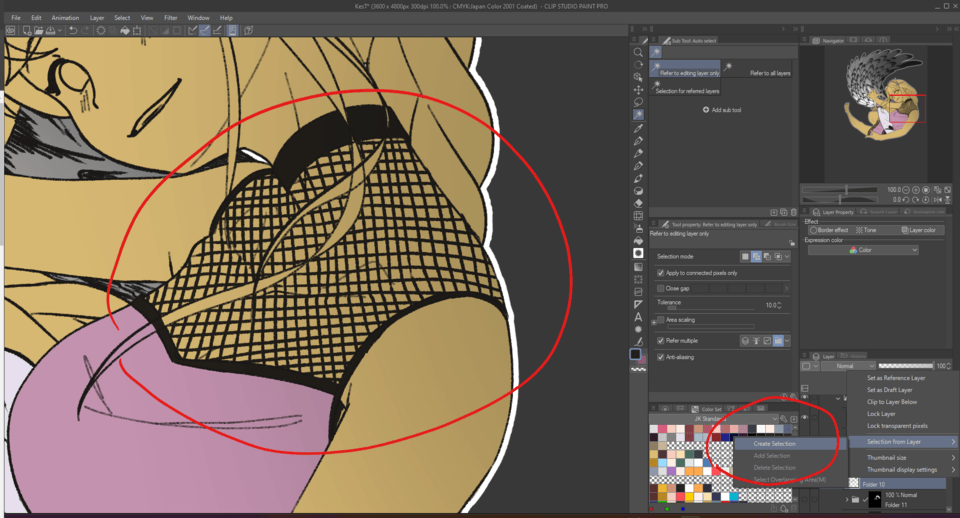Image resolution: width=960 pixels, height=518 pixels.
Task: Expand the Selection mode options arrow
Action: [787, 257]
